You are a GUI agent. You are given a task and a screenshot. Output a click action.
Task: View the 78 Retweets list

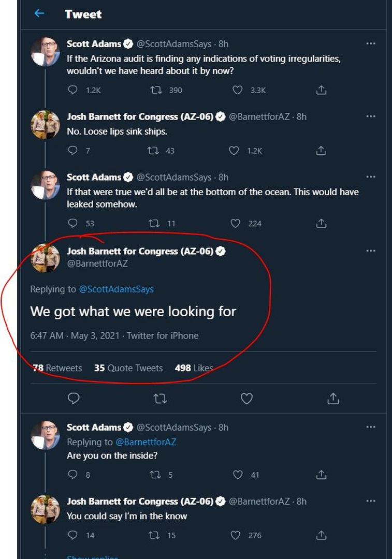(57, 368)
